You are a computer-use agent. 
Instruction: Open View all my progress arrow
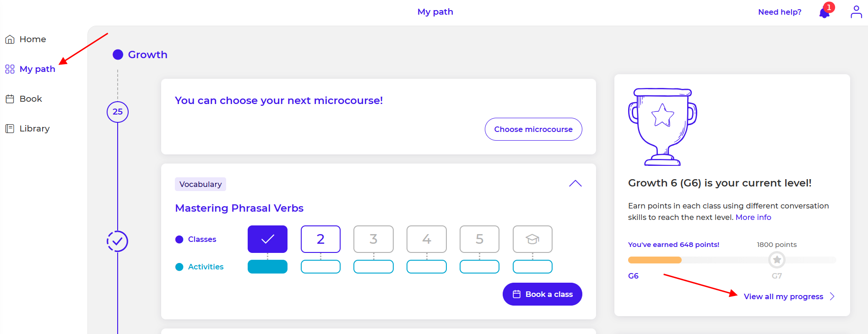click(x=832, y=296)
